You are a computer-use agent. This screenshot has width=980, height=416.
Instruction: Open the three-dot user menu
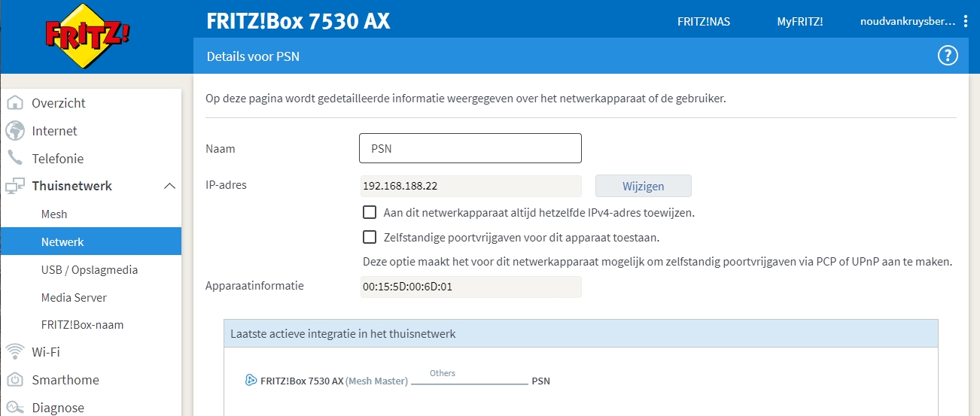point(966,21)
